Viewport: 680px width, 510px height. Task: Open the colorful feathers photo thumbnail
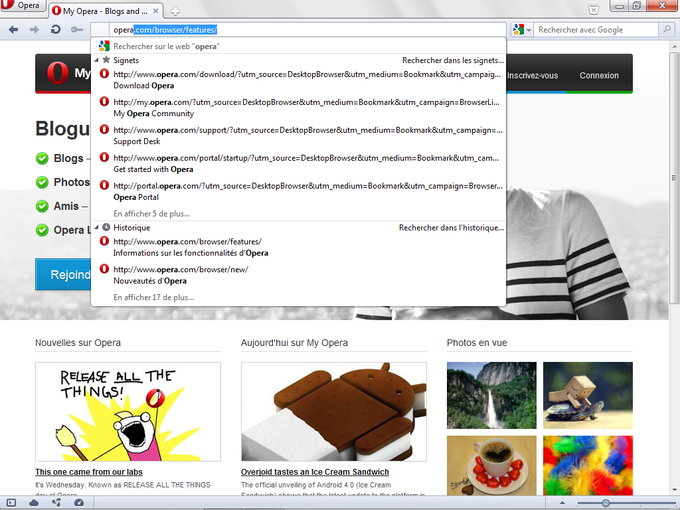(588, 466)
